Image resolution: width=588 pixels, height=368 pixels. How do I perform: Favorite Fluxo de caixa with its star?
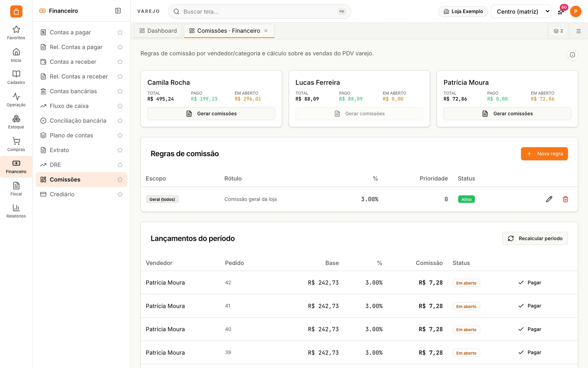click(120, 106)
